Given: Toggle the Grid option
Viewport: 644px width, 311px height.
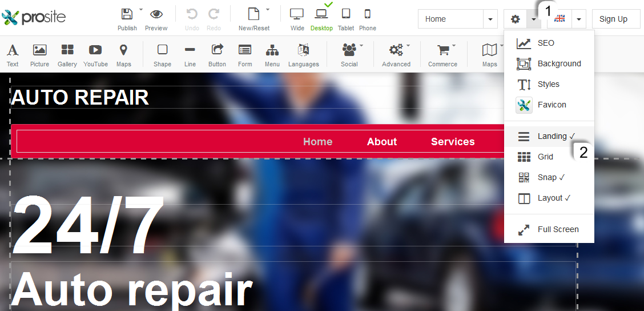Looking at the screenshot, I should (x=549, y=157).
